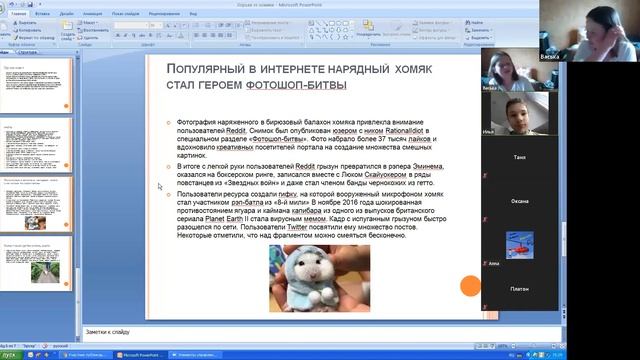The height and width of the screenshot is (360, 640).
Task: Click the Copy (Копировать) command
Action: [x=27, y=30]
